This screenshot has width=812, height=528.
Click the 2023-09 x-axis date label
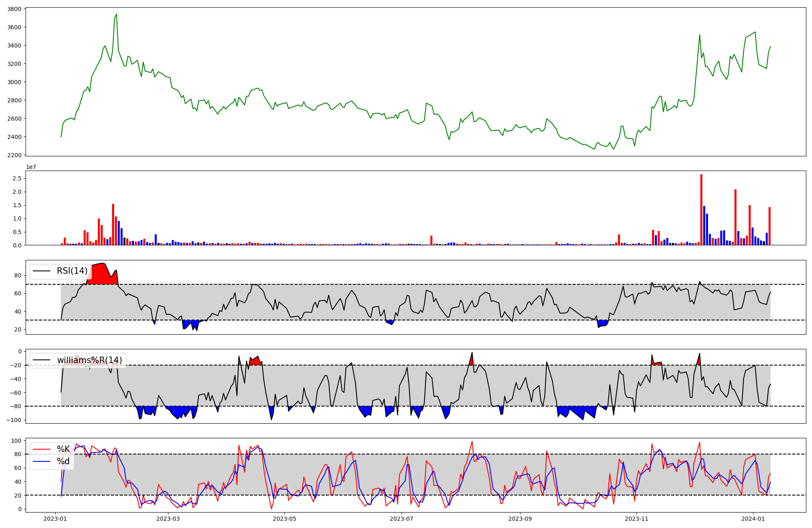point(520,519)
